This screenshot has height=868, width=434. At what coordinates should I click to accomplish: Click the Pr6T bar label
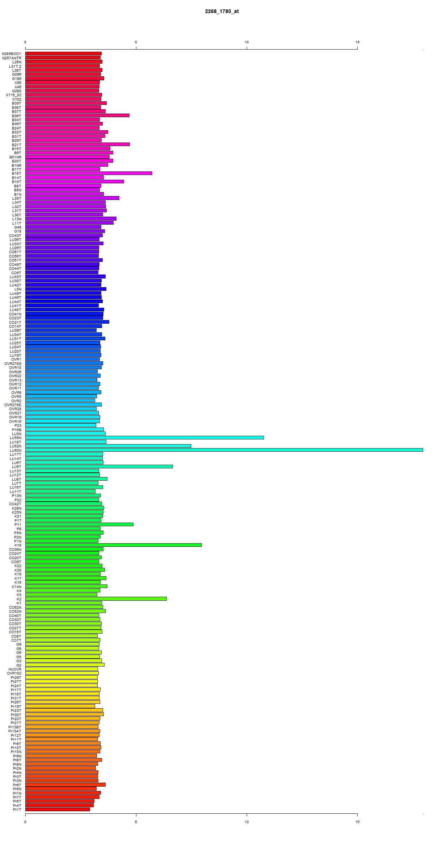pyautogui.click(x=17, y=786)
